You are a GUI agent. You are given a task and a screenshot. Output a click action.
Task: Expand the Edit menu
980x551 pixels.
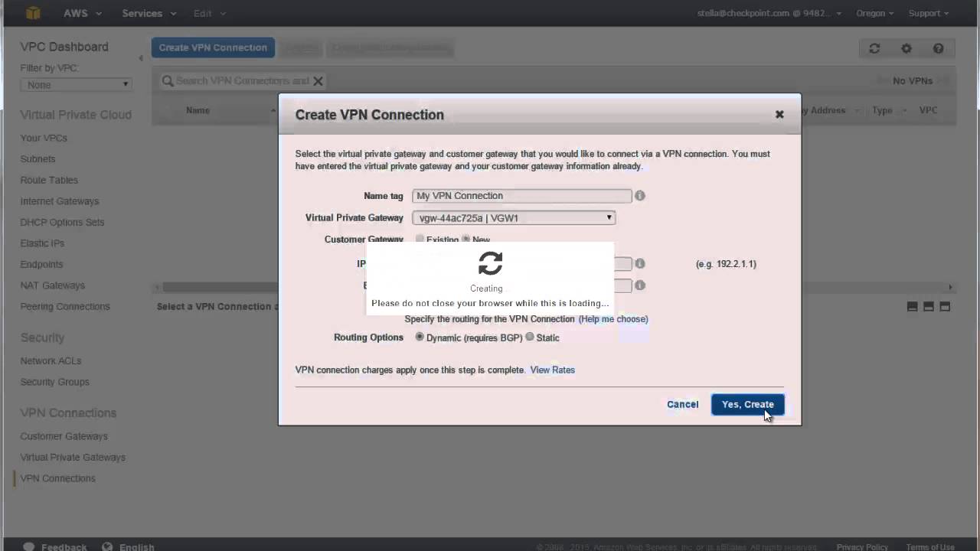click(x=210, y=13)
